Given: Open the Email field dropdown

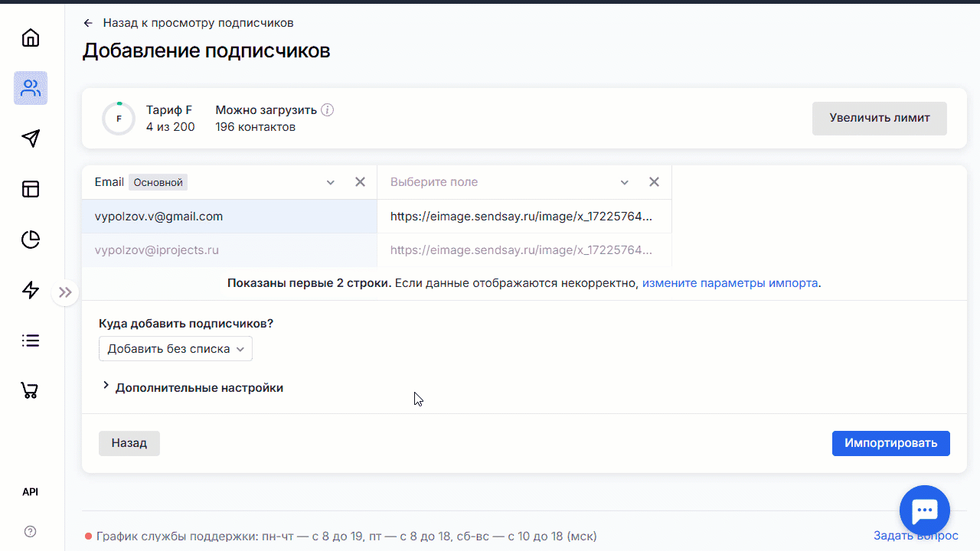Looking at the screenshot, I should [x=331, y=182].
